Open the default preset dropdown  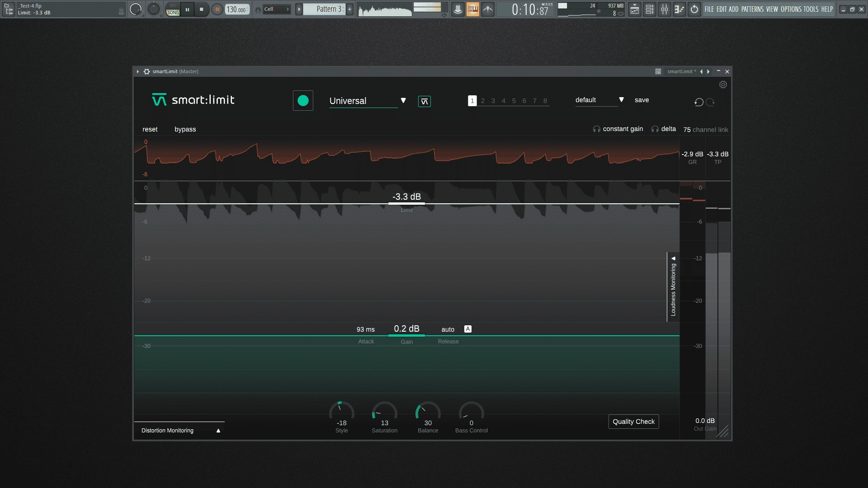click(x=599, y=100)
